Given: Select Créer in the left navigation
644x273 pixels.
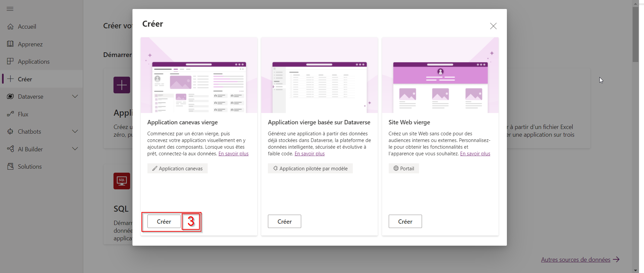Looking at the screenshot, I should click(x=25, y=79).
